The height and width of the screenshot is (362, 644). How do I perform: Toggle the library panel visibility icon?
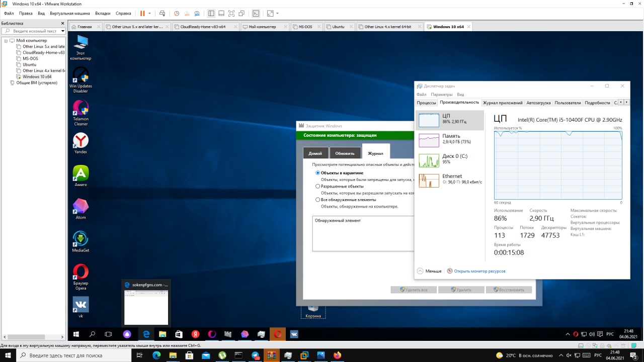coord(211,13)
